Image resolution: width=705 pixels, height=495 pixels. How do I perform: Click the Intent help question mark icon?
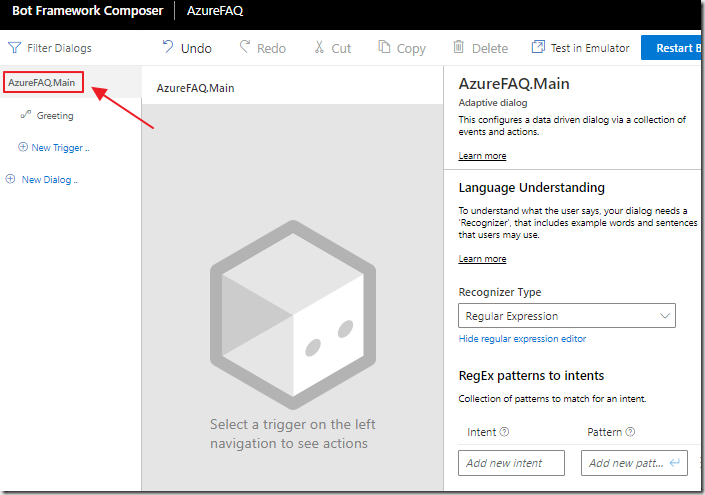pyautogui.click(x=504, y=432)
